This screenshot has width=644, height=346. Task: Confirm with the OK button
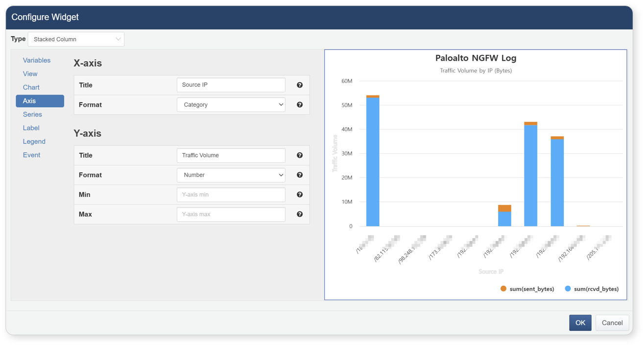[580, 323]
